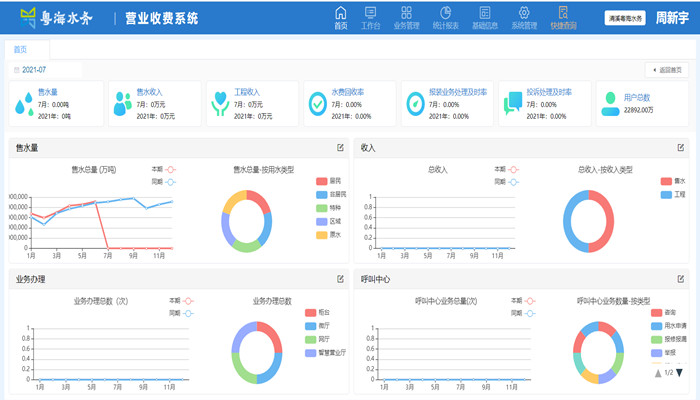700x400 pixels.
Task: Click 首页 home in the top navigation
Action: click(x=341, y=17)
